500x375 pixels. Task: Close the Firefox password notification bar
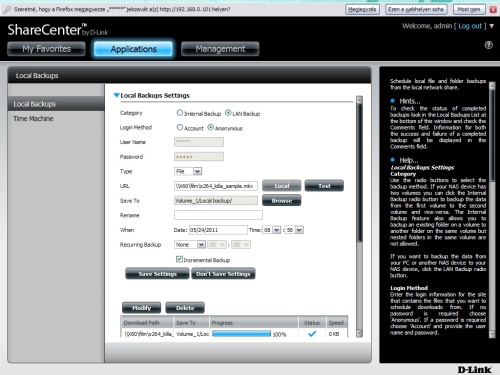click(493, 10)
